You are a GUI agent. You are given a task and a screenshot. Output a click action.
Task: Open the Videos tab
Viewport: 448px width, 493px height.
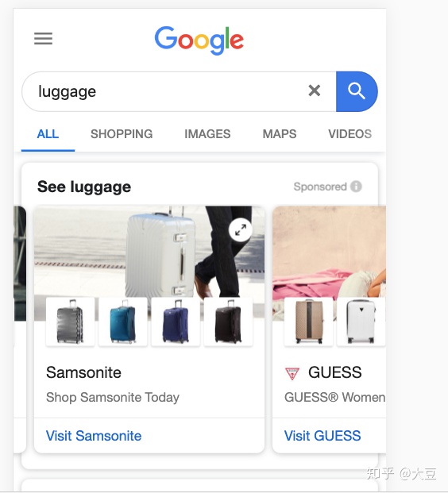pyautogui.click(x=350, y=134)
